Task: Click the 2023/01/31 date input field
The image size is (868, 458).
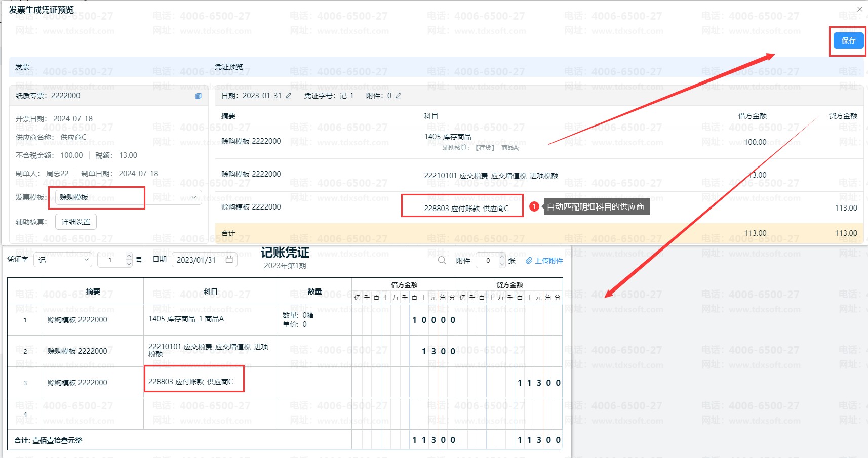Action: (x=196, y=260)
